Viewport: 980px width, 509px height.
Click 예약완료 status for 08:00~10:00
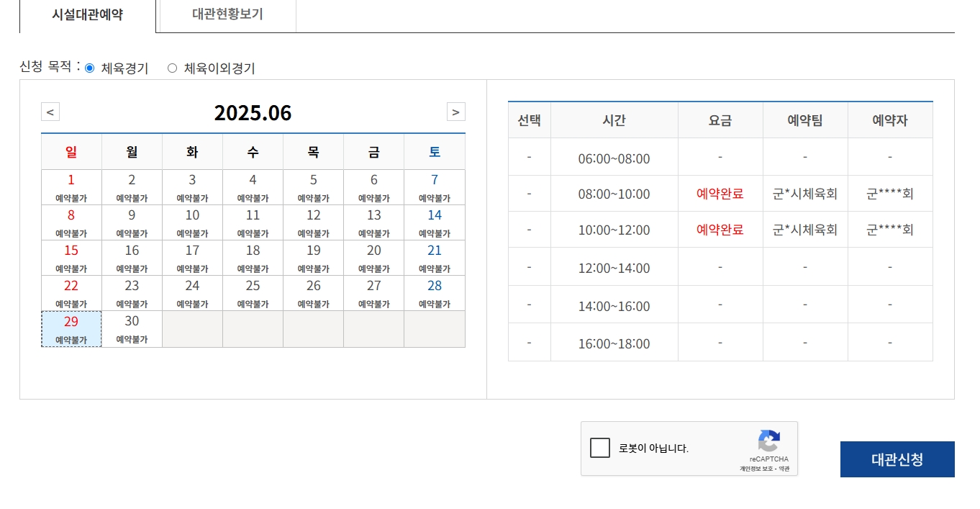point(720,194)
